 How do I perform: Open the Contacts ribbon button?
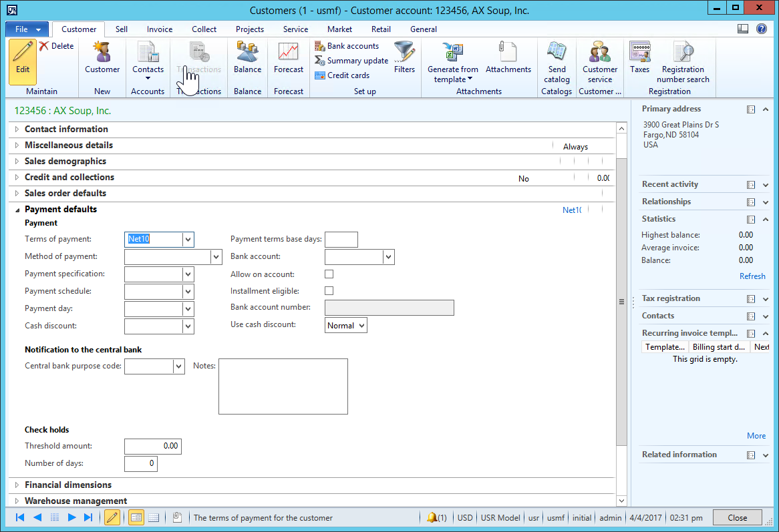point(148,61)
